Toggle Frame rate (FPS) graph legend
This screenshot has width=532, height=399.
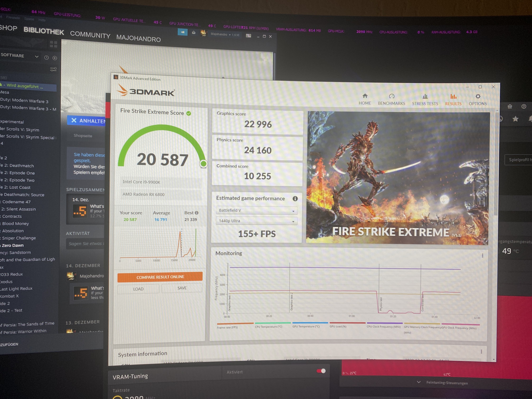(x=227, y=327)
